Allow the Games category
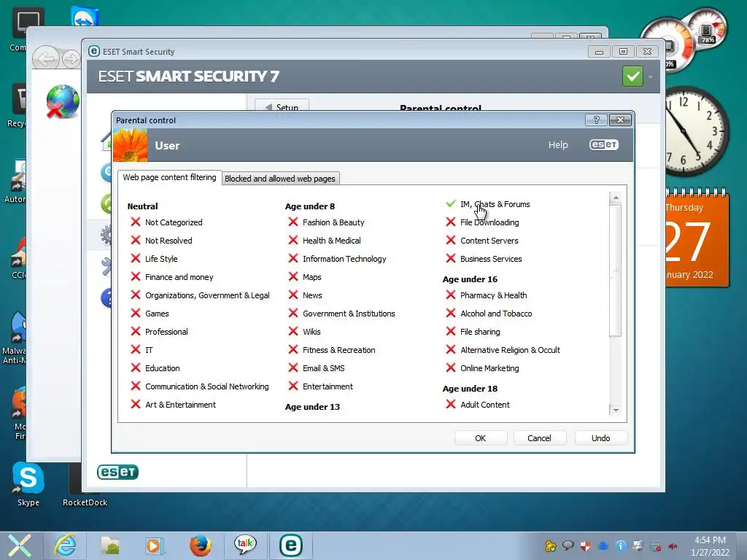The image size is (747, 560). [136, 314]
